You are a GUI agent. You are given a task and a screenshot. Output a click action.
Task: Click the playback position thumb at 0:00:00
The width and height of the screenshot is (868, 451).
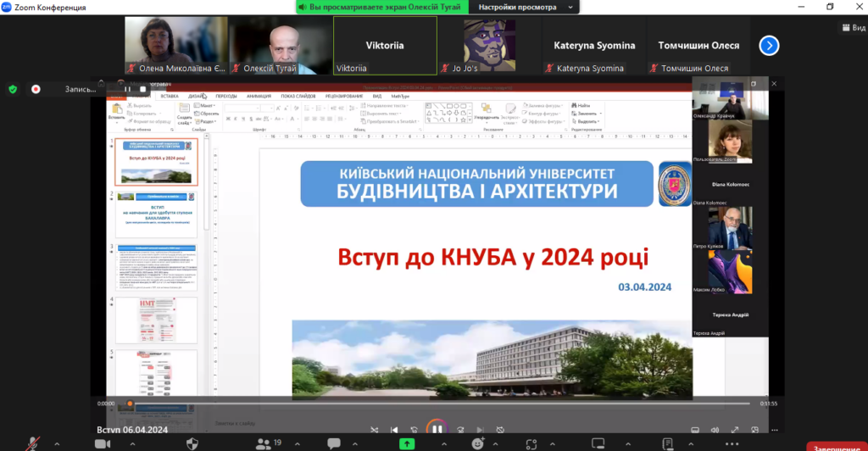pyautogui.click(x=130, y=404)
